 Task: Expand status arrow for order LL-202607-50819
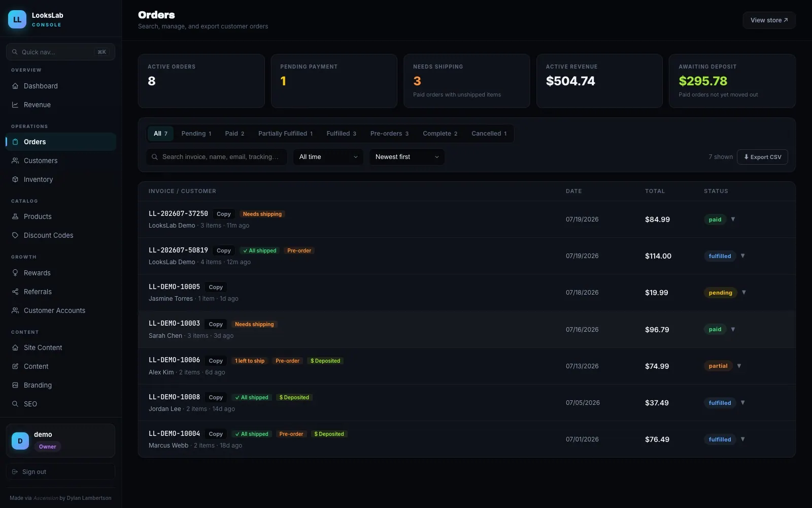[x=743, y=256]
